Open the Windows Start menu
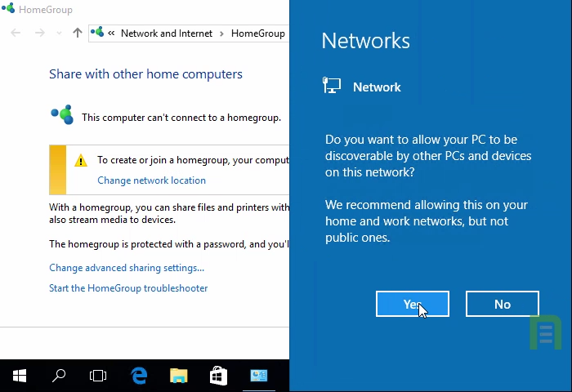The width and height of the screenshot is (572, 392). point(20,376)
